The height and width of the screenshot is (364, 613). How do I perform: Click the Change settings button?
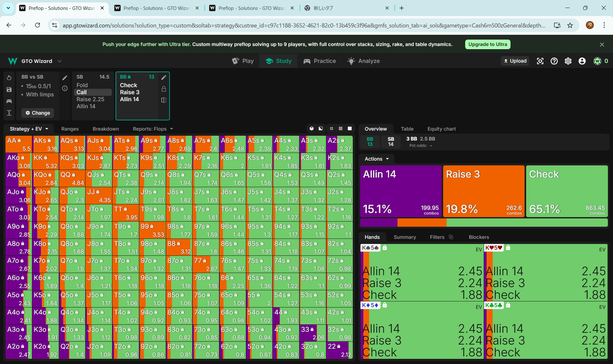pyautogui.click(x=38, y=113)
